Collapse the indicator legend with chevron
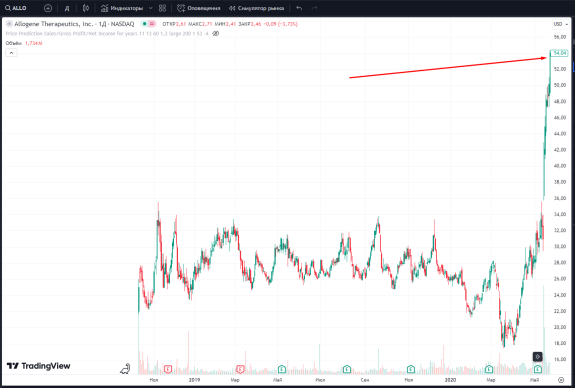 [11, 53]
